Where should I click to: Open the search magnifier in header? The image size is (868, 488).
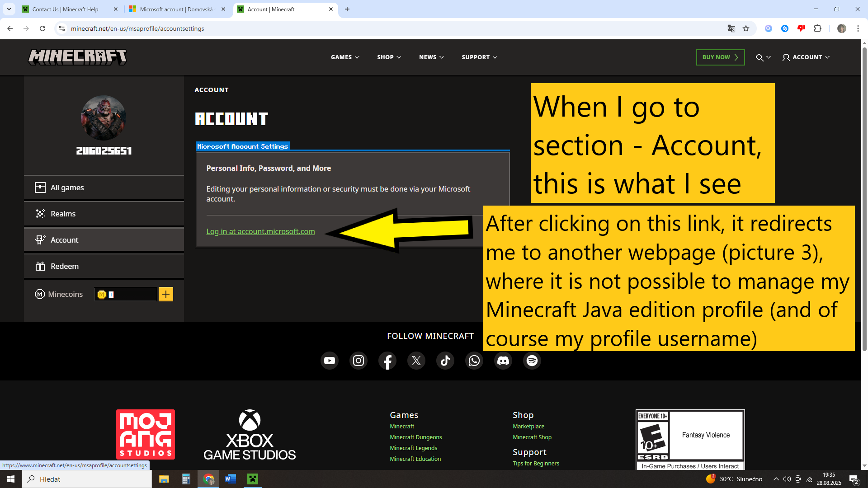pos(759,57)
